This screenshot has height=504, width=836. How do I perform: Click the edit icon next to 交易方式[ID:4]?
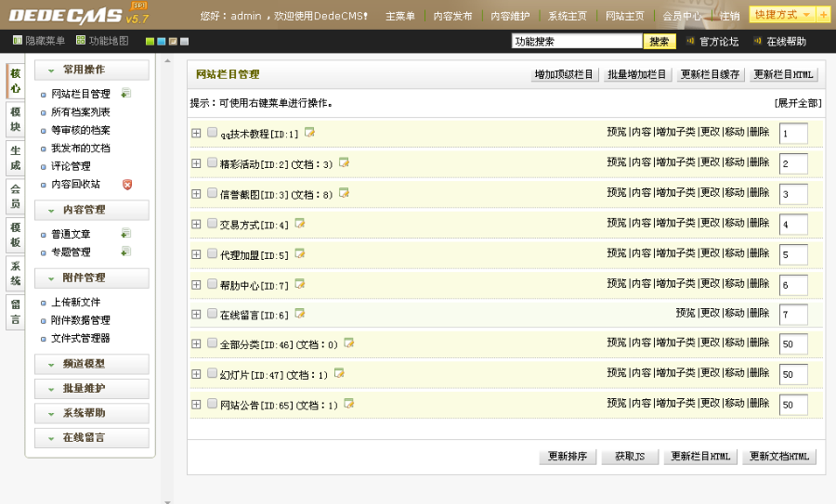pos(300,224)
